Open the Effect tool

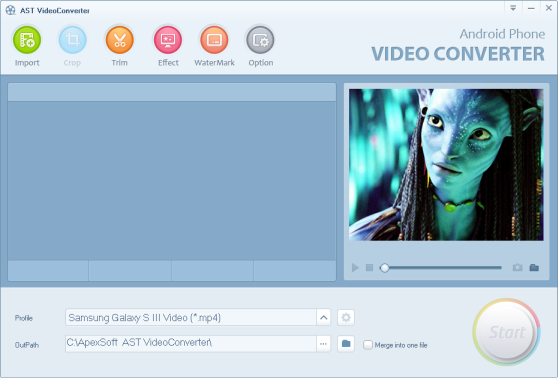point(168,40)
